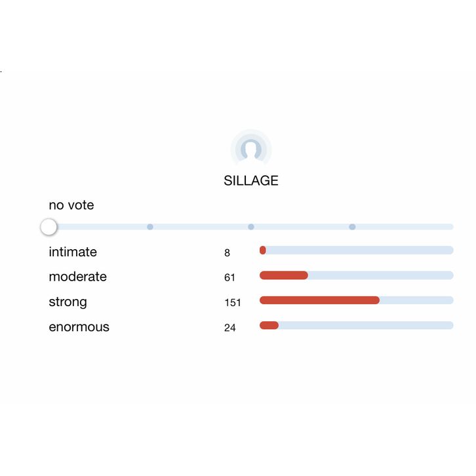
Task: Select the third dot stop on the vote slider
Action: click(352, 227)
